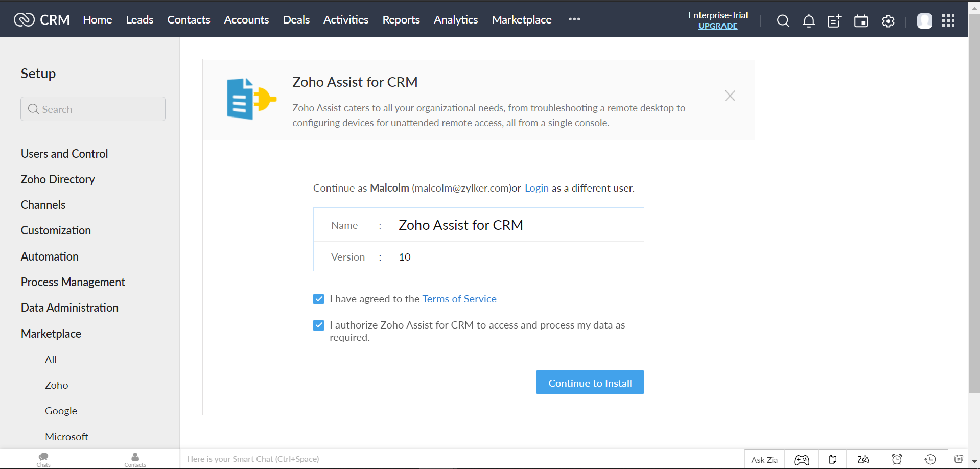Collapse the Marketplace setup section
Screen dimensions: 980x469
tap(51, 334)
